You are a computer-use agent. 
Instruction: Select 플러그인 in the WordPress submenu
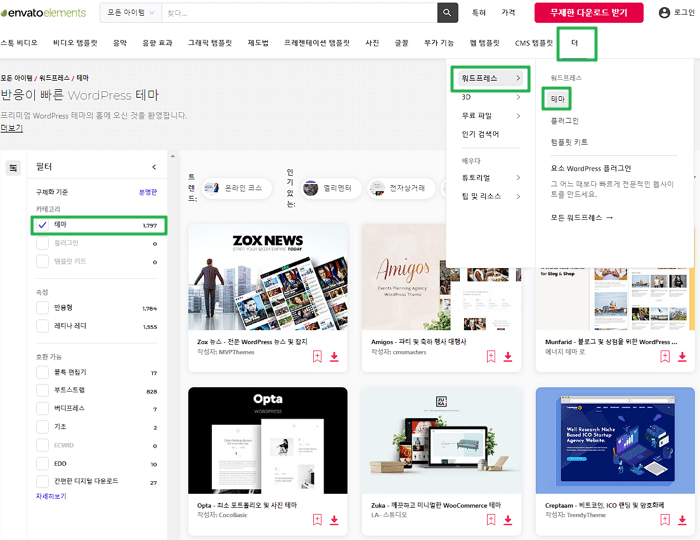point(565,121)
